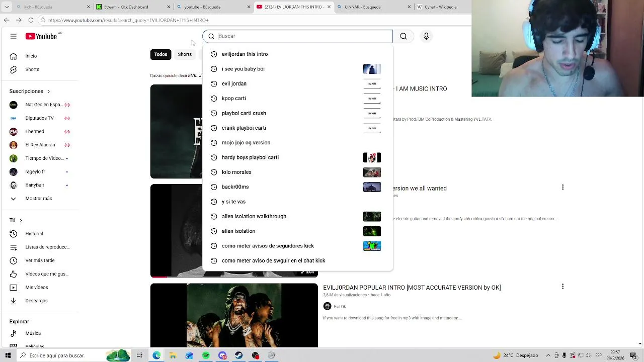Open options for EVILJ0RDAN POPULAR INTRO video
Screen dimensions: 644x362
tap(562, 287)
